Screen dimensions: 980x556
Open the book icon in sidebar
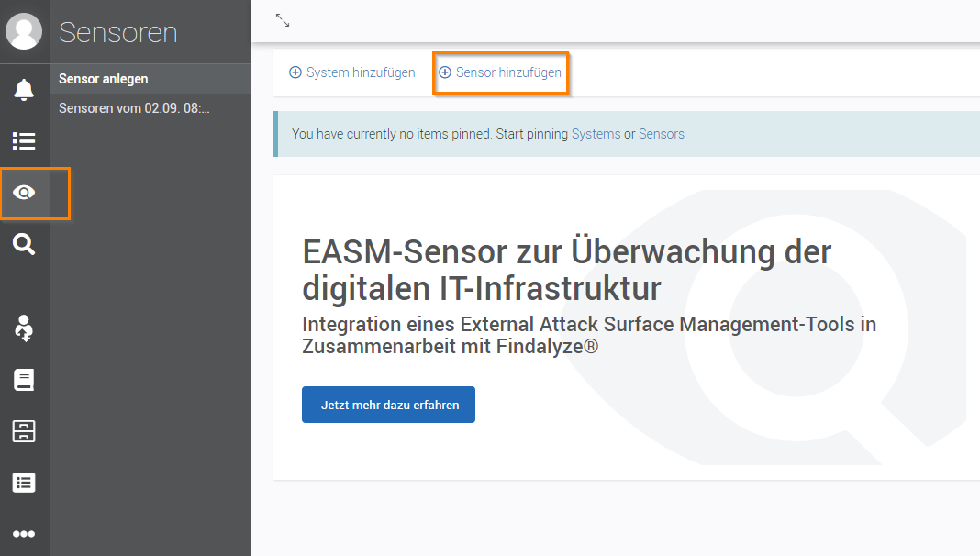point(24,380)
